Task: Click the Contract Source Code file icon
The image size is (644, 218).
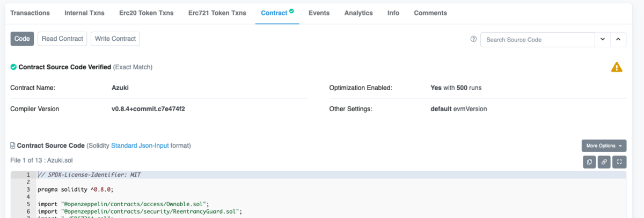Action: point(13,146)
